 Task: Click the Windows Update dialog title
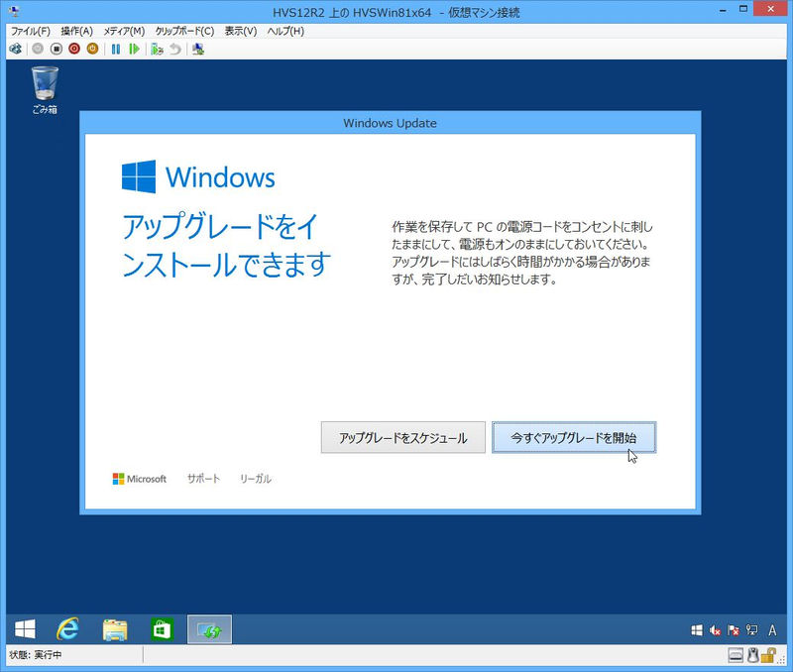(x=390, y=123)
